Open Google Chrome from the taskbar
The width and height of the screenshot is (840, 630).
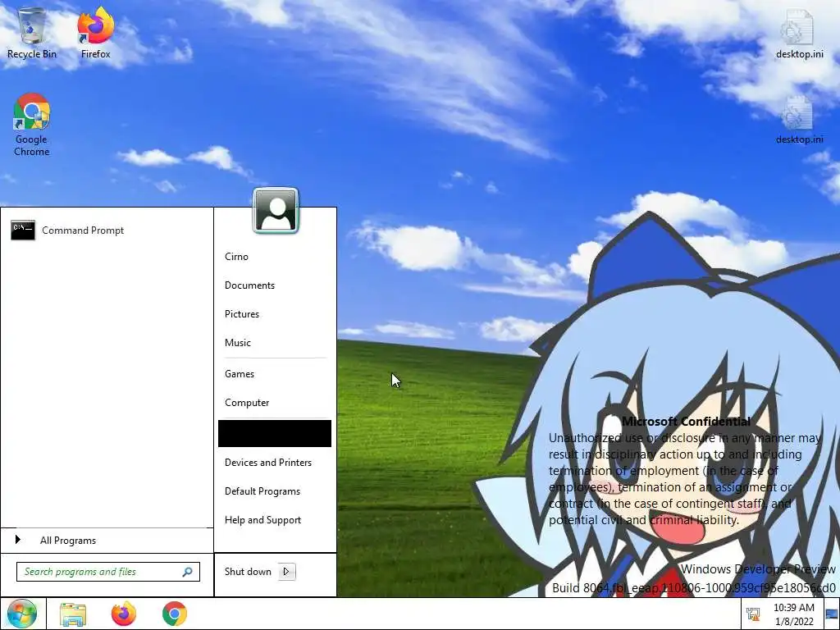tap(175, 614)
